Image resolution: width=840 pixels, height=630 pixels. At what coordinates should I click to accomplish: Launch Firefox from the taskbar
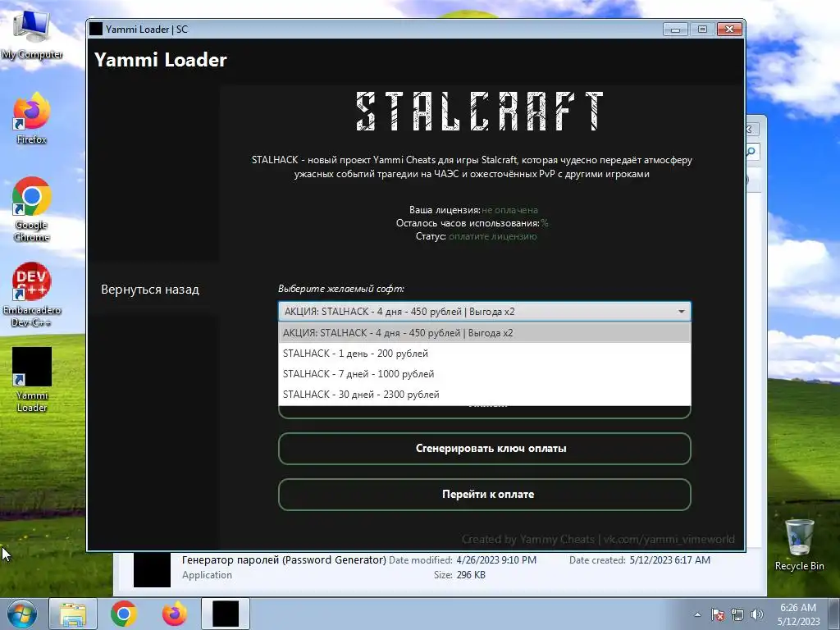(x=175, y=614)
